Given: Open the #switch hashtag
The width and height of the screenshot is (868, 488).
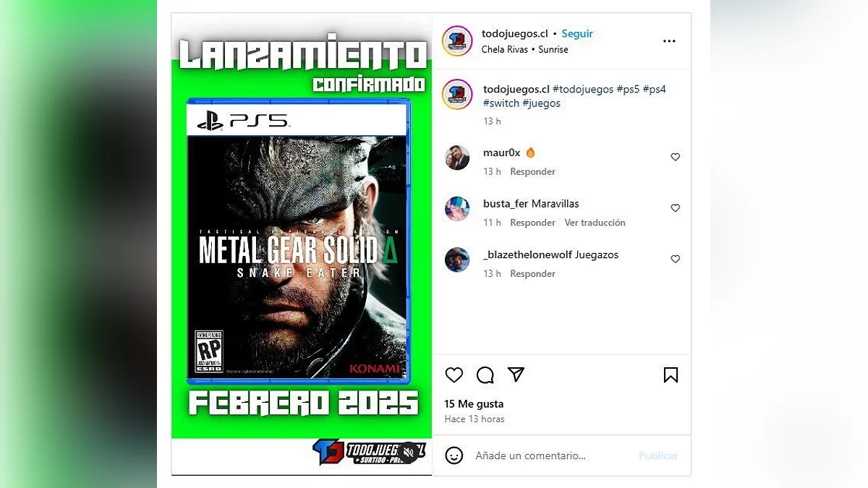Looking at the screenshot, I should [x=501, y=103].
